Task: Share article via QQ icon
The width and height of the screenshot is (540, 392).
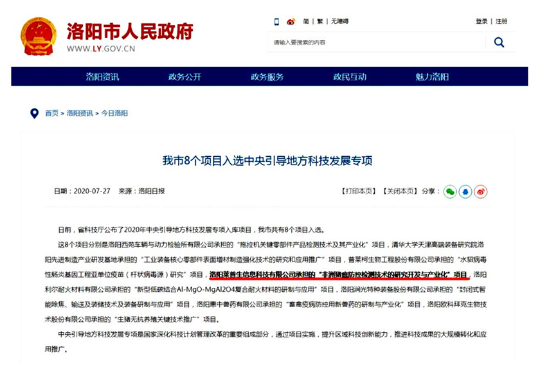Action: 465,192
